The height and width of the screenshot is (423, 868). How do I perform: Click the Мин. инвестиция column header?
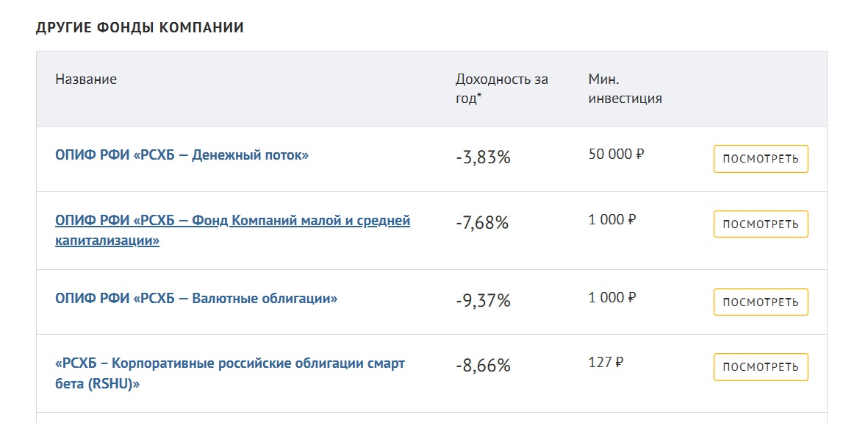[625, 88]
